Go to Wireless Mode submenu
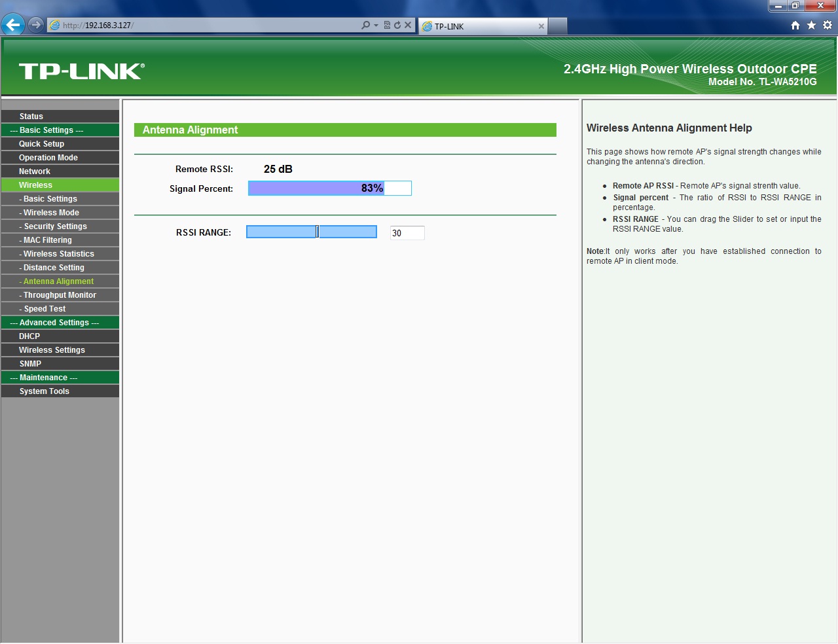 point(60,213)
